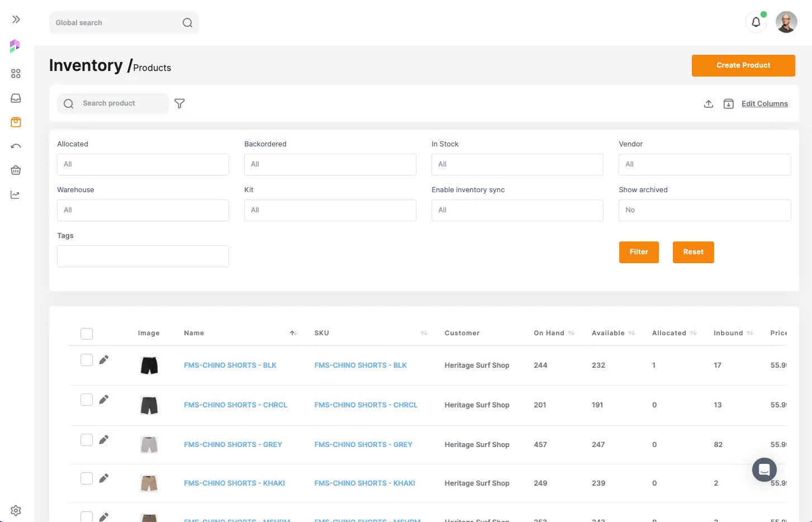Click the upload icon near Edit Columns
The width and height of the screenshot is (812, 522).
click(708, 104)
